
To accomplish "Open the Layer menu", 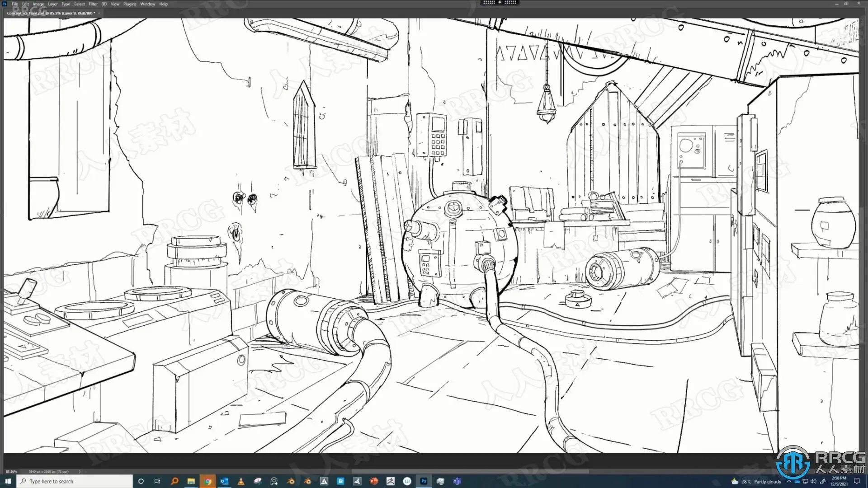I will [x=53, y=4].
